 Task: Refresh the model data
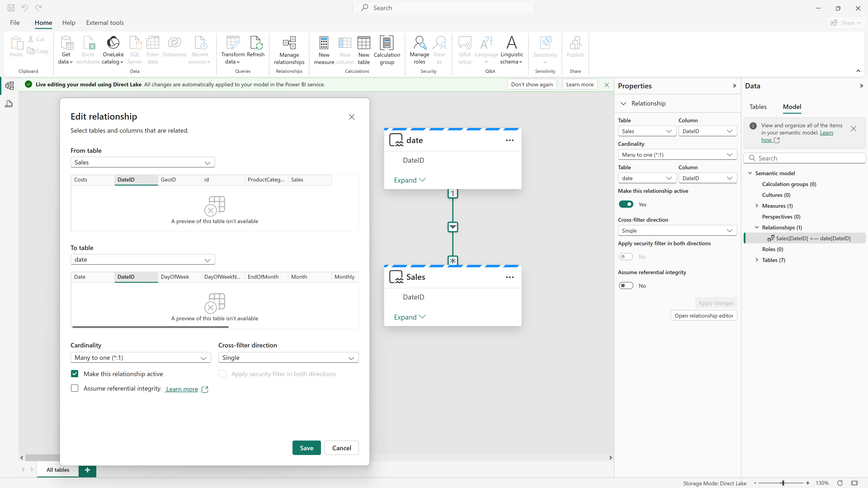coord(255,47)
